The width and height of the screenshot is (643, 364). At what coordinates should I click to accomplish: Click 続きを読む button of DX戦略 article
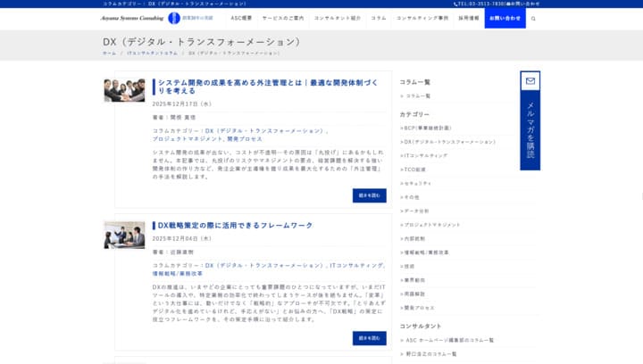click(x=369, y=338)
